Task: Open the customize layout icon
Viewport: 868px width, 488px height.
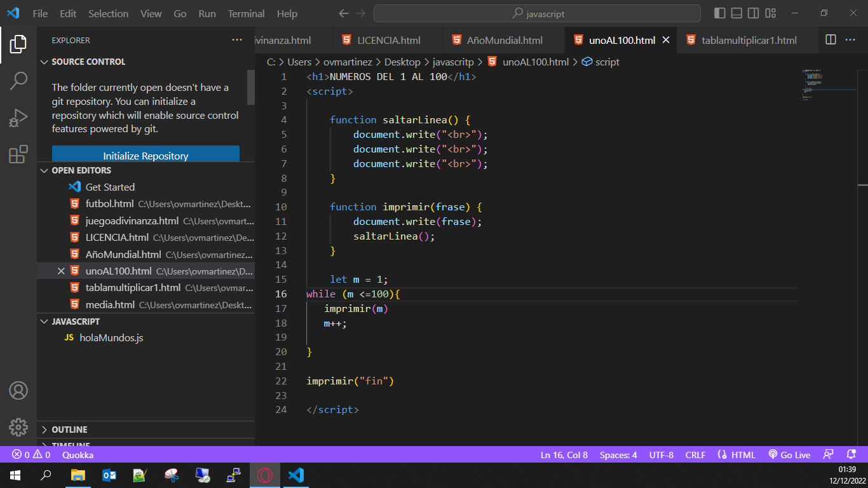Action: pos(771,13)
